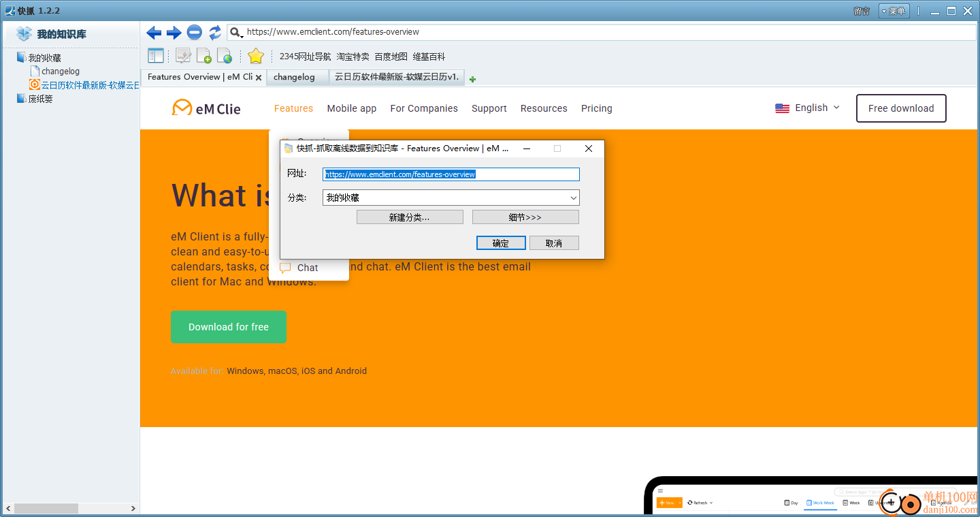Open the 淘宝特卖 bookmark
The width and height of the screenshot is (980, 517).
353,57
